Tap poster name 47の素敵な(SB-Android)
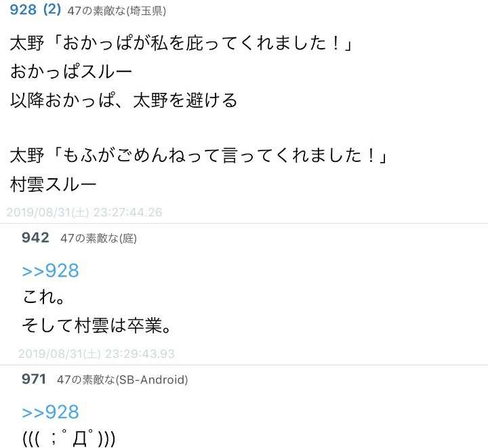Image resolution: width=488 pixels, height=448 pixels. (122, 380)
